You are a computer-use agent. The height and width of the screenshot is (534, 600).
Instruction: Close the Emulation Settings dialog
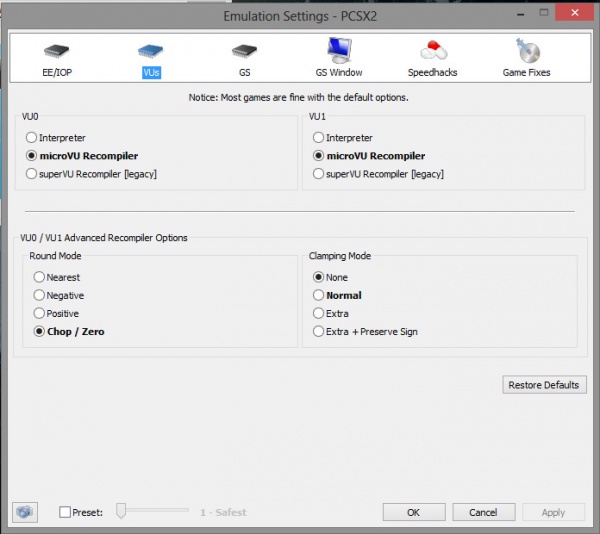click(x=575, y=13)
